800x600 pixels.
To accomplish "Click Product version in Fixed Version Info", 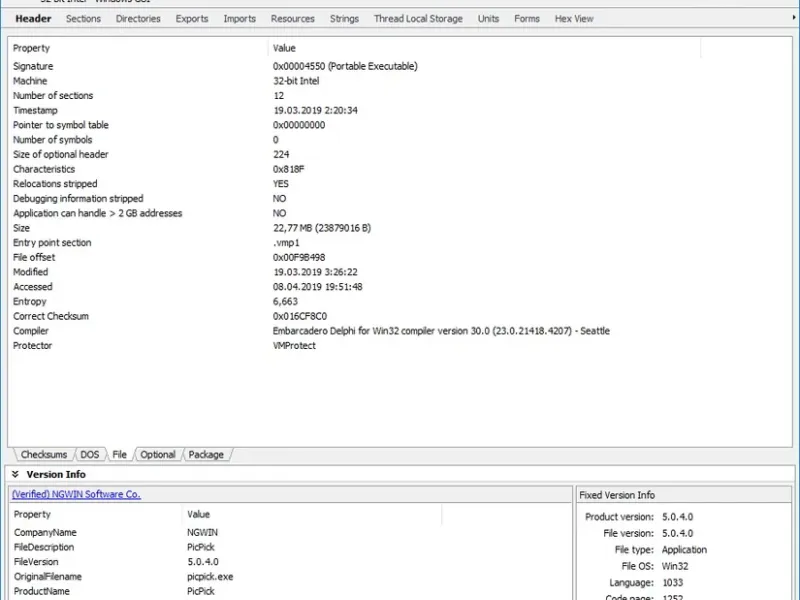I will [639, 517].
